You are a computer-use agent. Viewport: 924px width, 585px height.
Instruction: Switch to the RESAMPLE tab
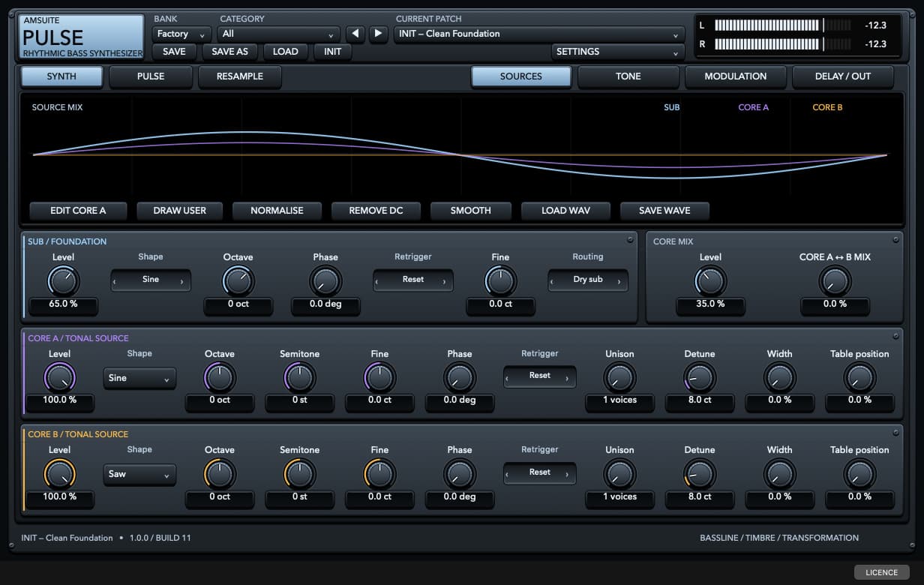[240, 76]
